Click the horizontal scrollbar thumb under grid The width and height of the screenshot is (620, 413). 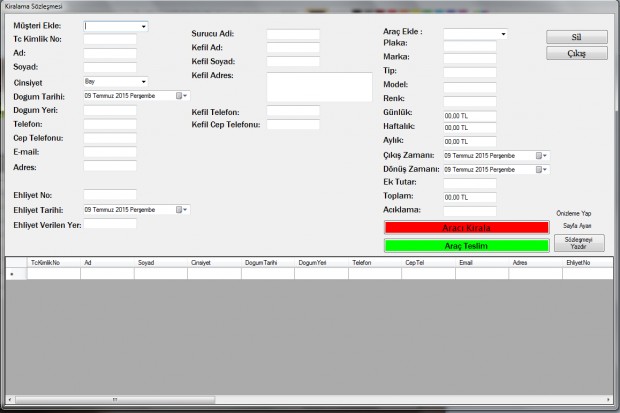115,400
